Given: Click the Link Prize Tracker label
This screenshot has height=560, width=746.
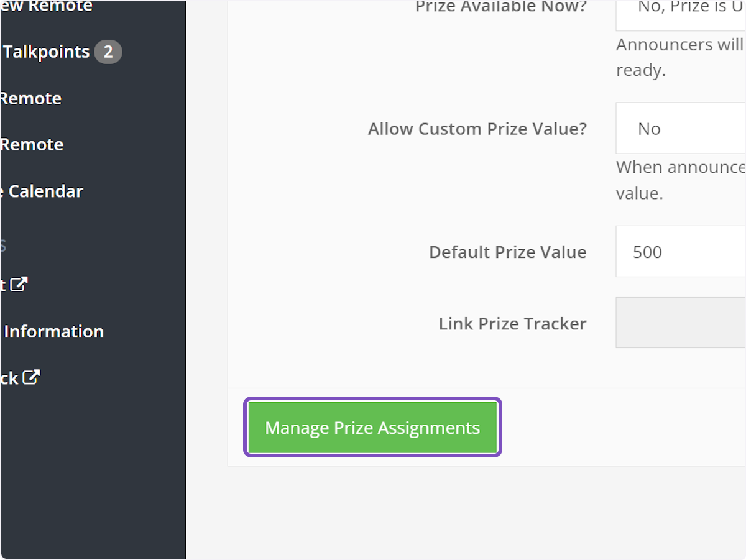Looking at the screenshot, I should pos(512,323).
